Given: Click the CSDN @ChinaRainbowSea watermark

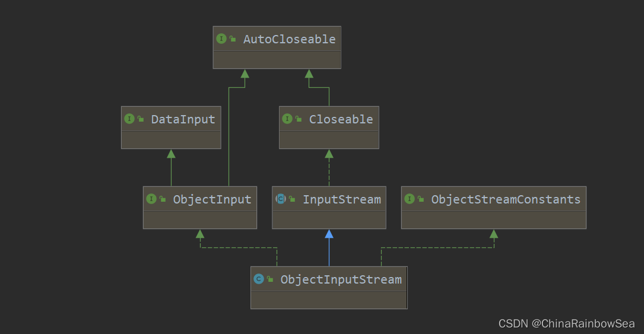Looking at the screenshot, I should (566, 324).
